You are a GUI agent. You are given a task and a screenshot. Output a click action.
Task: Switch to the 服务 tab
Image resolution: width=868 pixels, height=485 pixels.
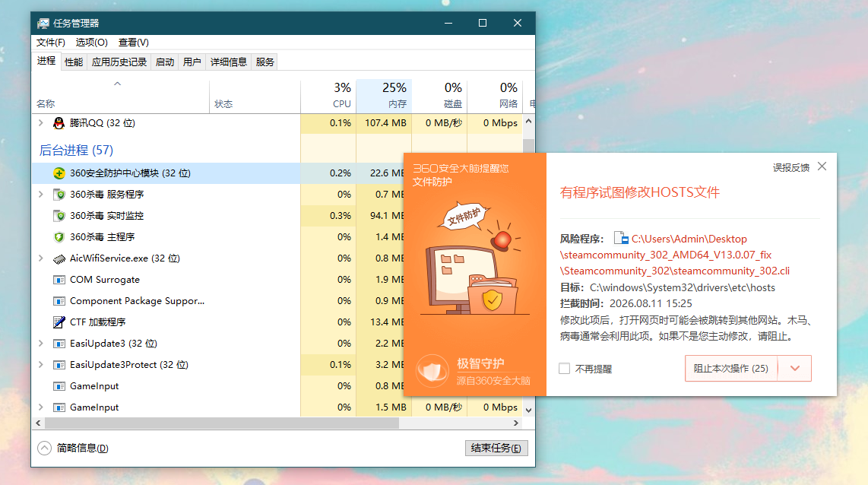point(265,62)
